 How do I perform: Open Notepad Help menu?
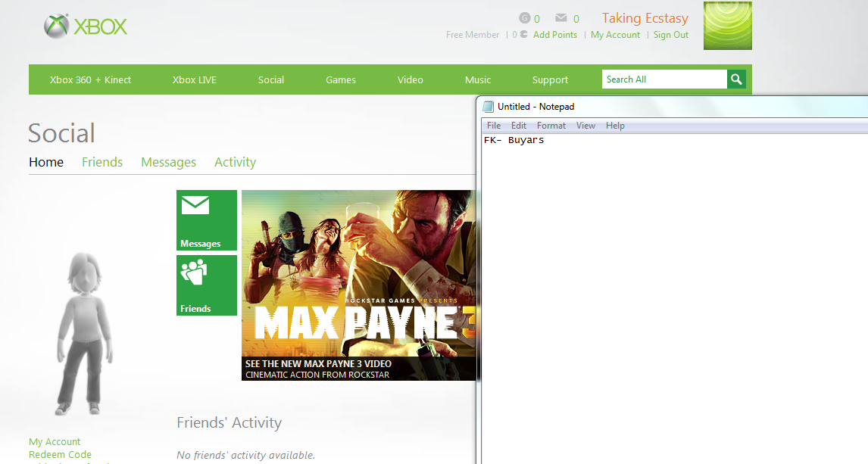615,126
